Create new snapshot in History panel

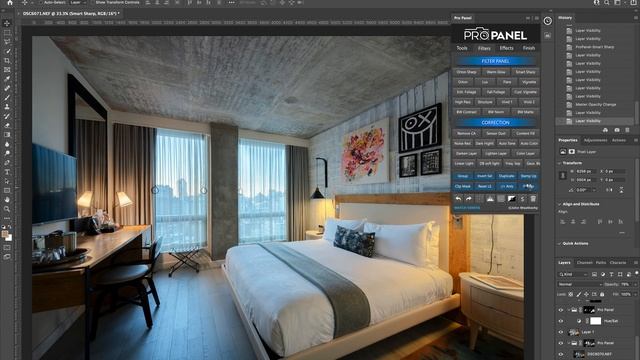617,130
